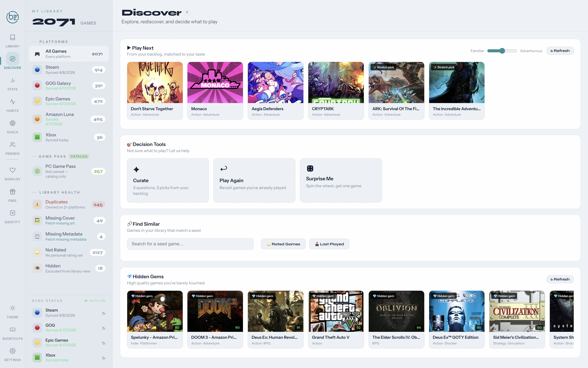This screenshot has height=368, width=588.
Task: Open the DOOM 3 hidden gem
Action: pos(215,320)
